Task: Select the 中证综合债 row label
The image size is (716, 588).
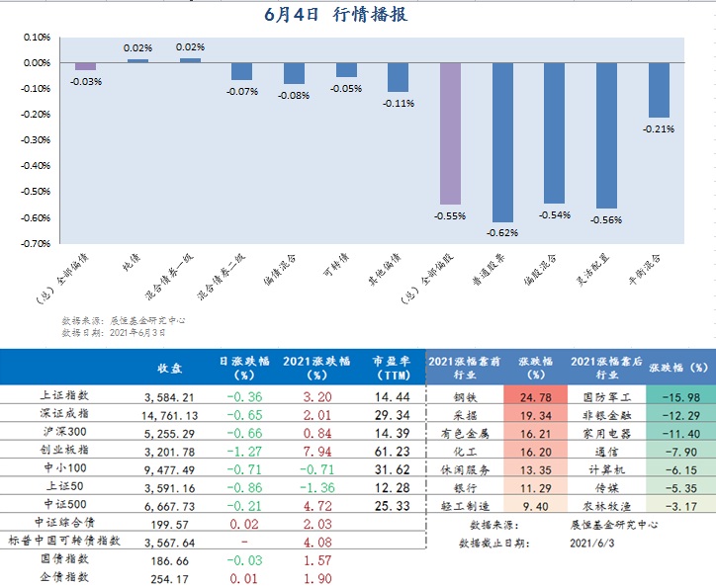Action: 64,523
